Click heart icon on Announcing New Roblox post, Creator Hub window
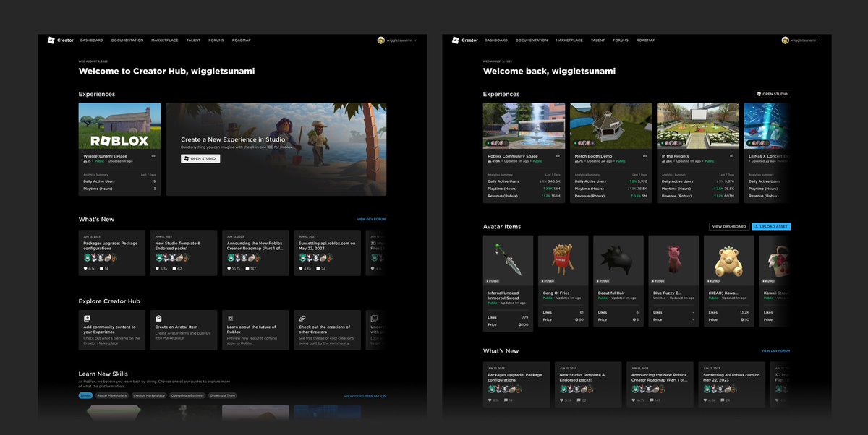The height and width of the screenshot is (435, 868). tap(229, 269)
